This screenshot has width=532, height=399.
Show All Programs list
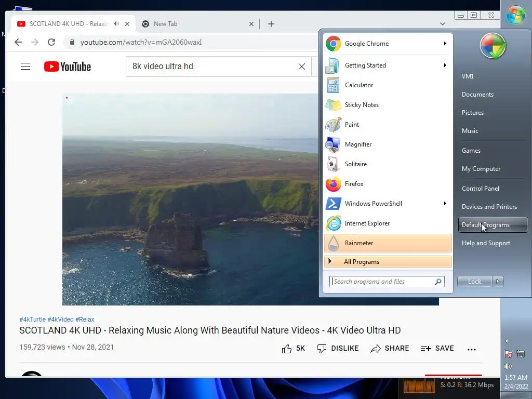click(388, 262)
